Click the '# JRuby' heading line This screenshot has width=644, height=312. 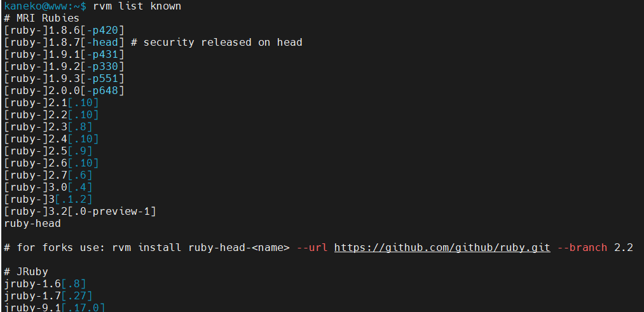[26, 272]
